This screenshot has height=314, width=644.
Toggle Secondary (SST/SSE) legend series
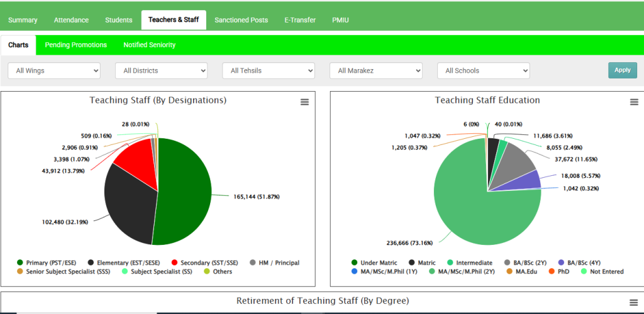tap(209, 263)
